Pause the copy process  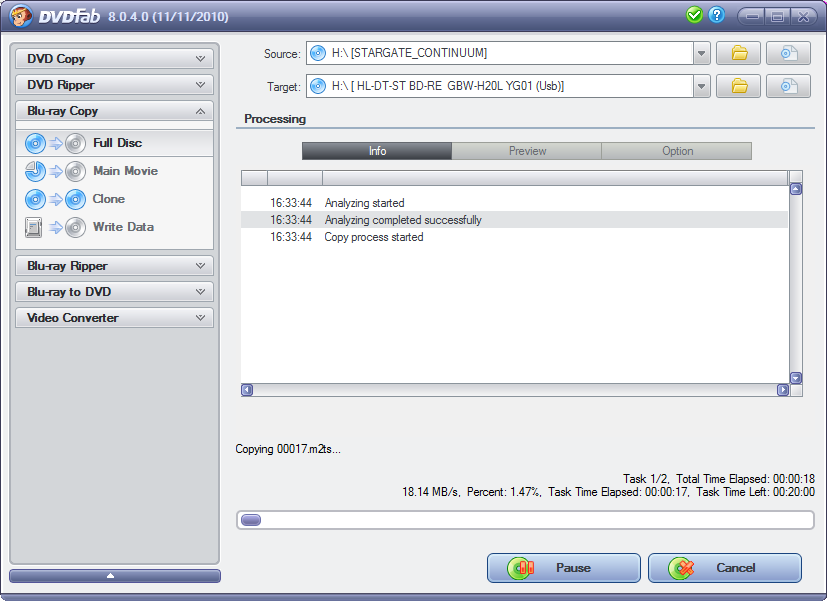pyautogui.click(x=564, y=568)
